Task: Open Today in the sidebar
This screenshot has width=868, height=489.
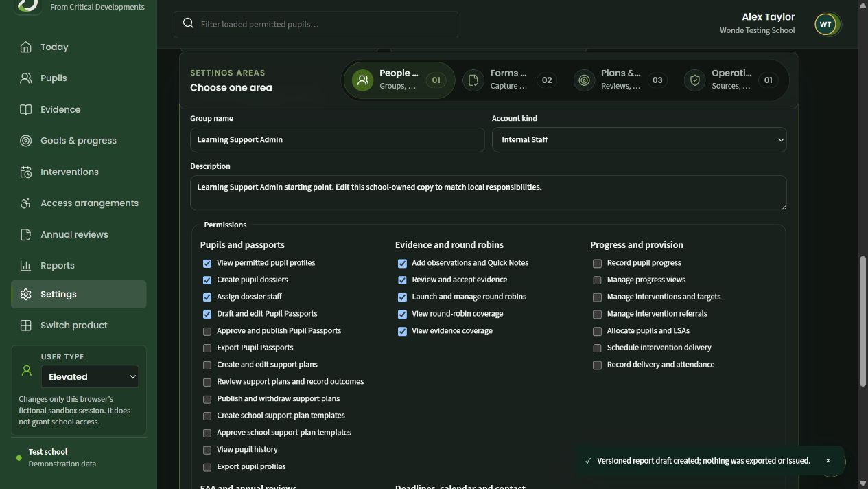Action: pos(78,47)
